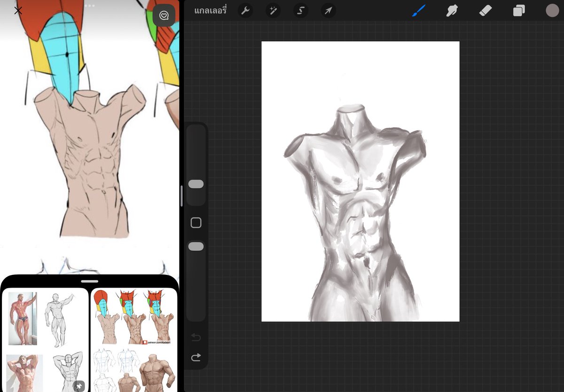
Task: Open the colored torso anatomy thumbnail
Action: (133, 318)
